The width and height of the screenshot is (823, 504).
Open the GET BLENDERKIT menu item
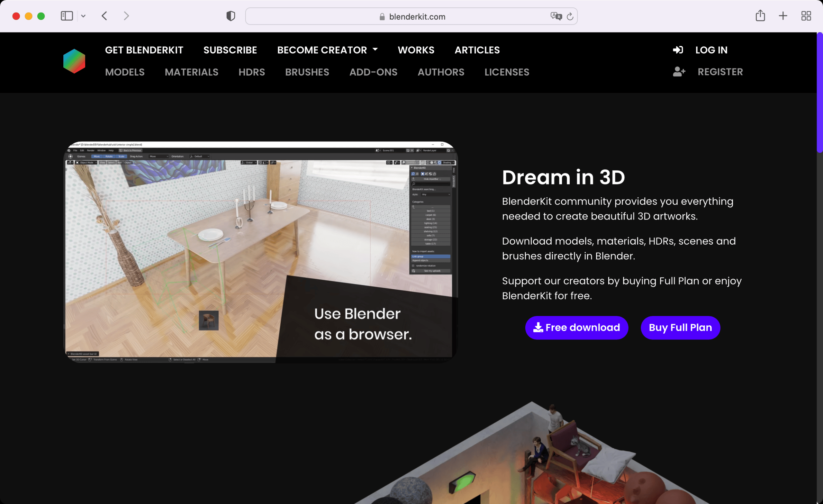coord(144,50)
